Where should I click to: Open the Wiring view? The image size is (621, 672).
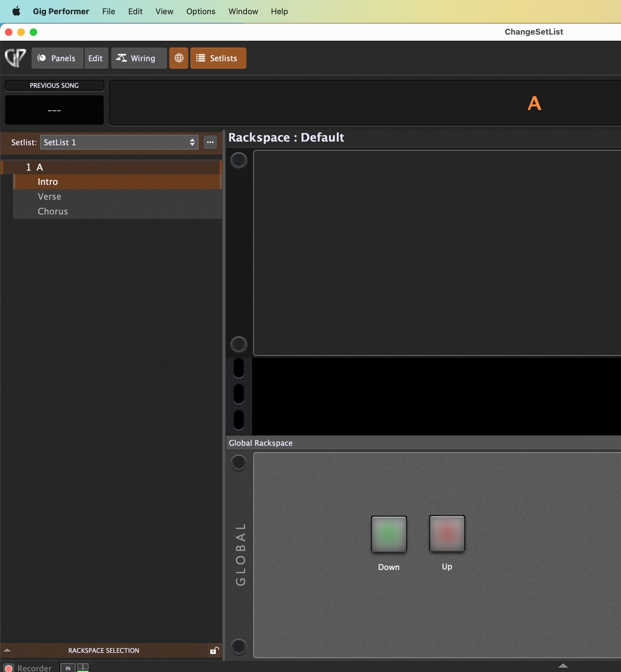[139, 58]
